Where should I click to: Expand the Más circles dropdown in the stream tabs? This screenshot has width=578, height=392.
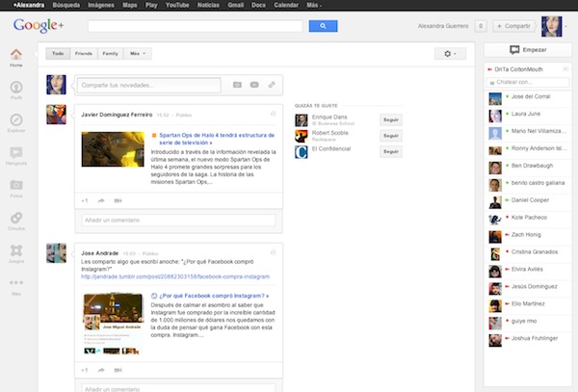pyautogui.click(x=138, y=54)
